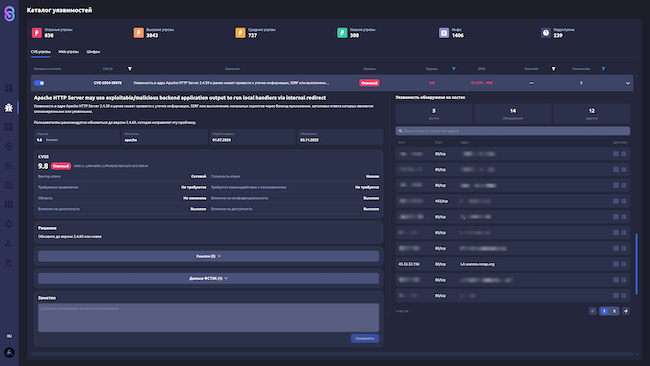Click the Опасный badge in the table row
Screen dimensions: 650x366
point(369,83)
